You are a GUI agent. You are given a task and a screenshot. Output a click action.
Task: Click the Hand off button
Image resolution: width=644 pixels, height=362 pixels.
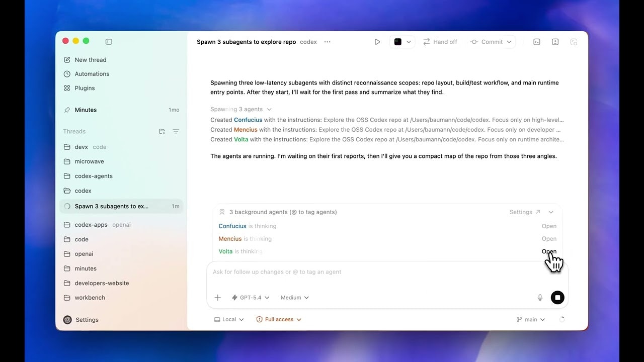pos(440,42)
